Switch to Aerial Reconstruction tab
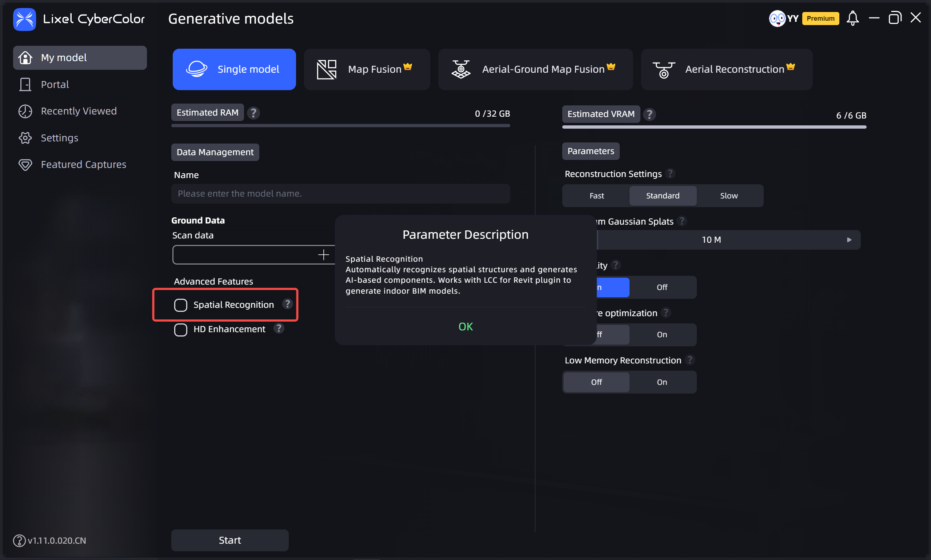This screenshot has height=560, width=931. tap(727, 69)
